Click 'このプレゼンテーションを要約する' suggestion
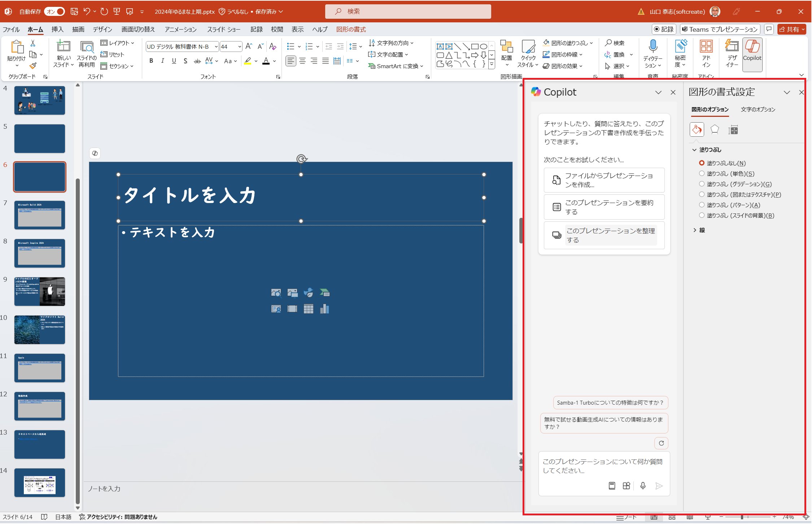 604,207
